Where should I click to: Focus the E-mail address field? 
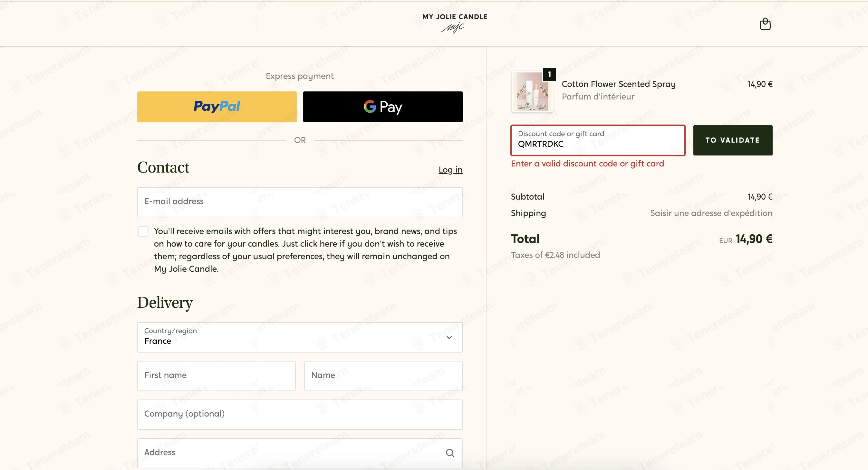pyautogui.click(x=300, y=202)
